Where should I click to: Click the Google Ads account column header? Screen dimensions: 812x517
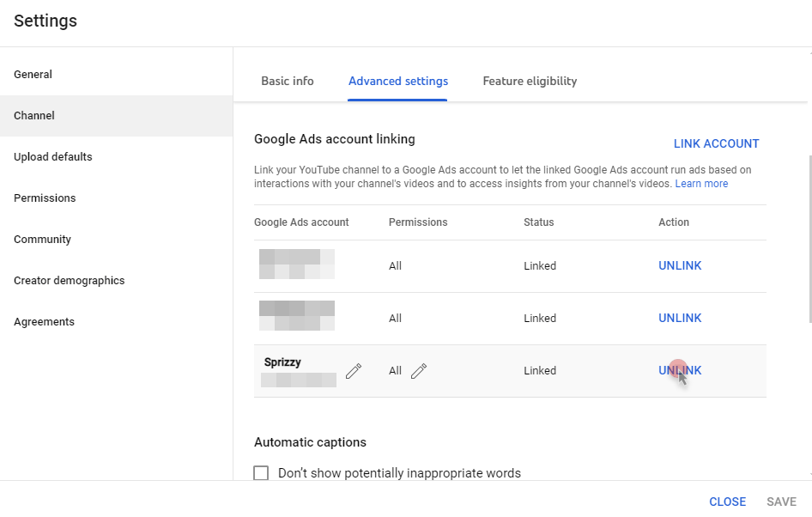coord(301,222)
